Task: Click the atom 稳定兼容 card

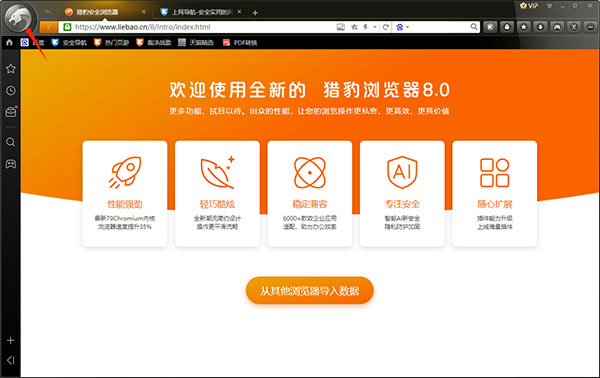Action: click(310, 194)
